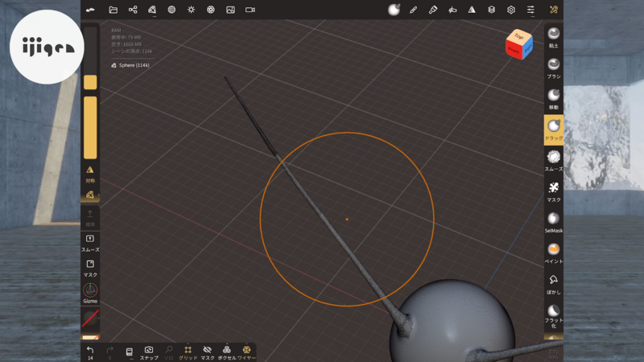The image size is (644, 362).
Task: Open the symmetry triangle menu in top bar
Action: [472, 10]
